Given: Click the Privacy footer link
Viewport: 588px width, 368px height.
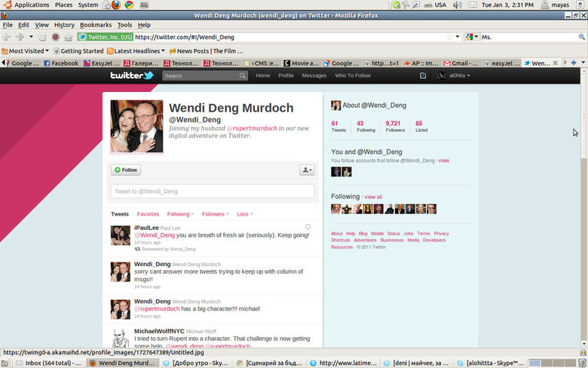Looking at the screenshot, I should [x=441, y=233].
